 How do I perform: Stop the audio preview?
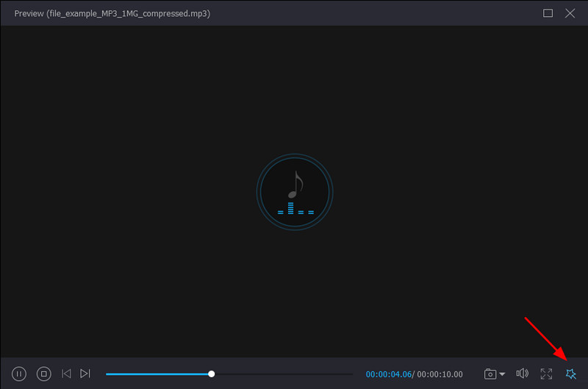[x=44, y=374]
